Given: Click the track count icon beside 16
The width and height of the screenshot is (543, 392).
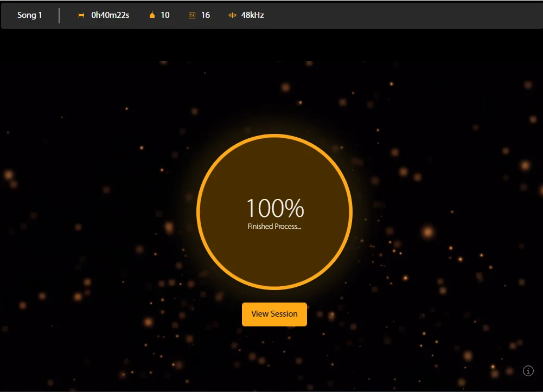Looking at the screenshot, I should (x=192, y=15).
